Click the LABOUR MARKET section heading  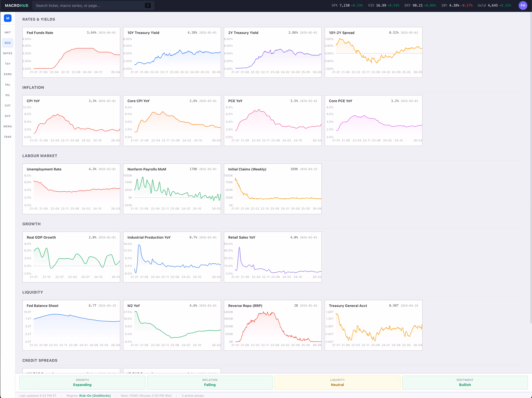pos(40,156)
